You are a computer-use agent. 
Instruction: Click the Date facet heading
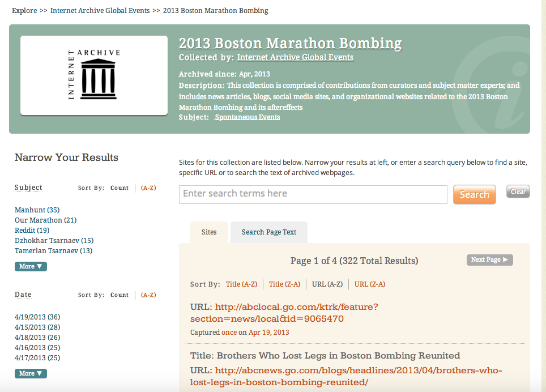(x=23, y=295)
